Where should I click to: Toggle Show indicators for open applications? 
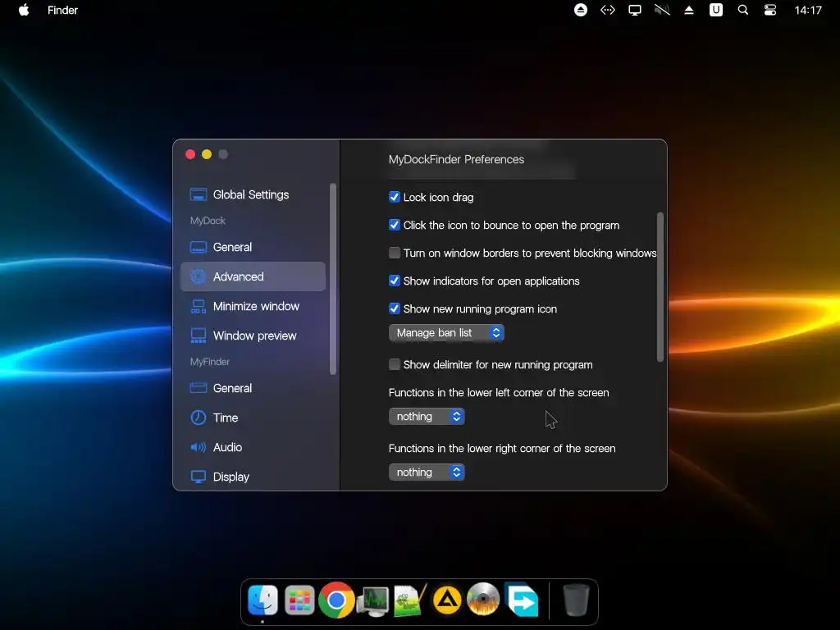(x=395, y=281)
